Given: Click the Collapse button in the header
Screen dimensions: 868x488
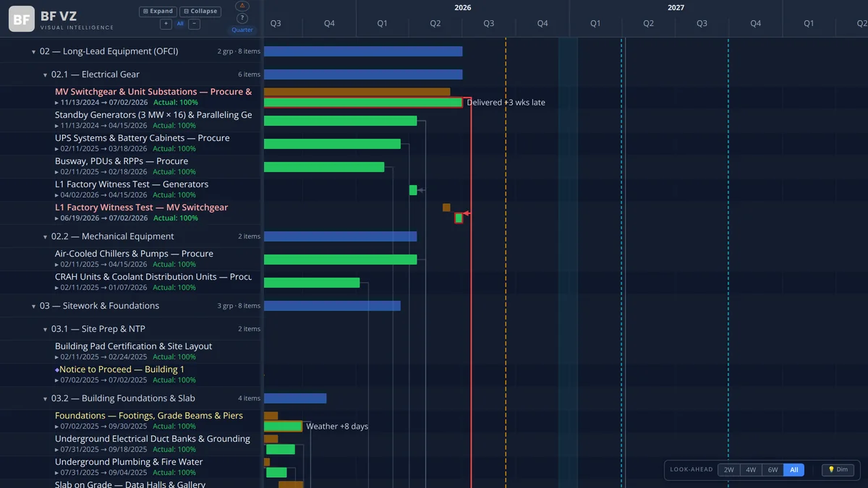Looking at the screenshot, I should [x=200, y=12].
